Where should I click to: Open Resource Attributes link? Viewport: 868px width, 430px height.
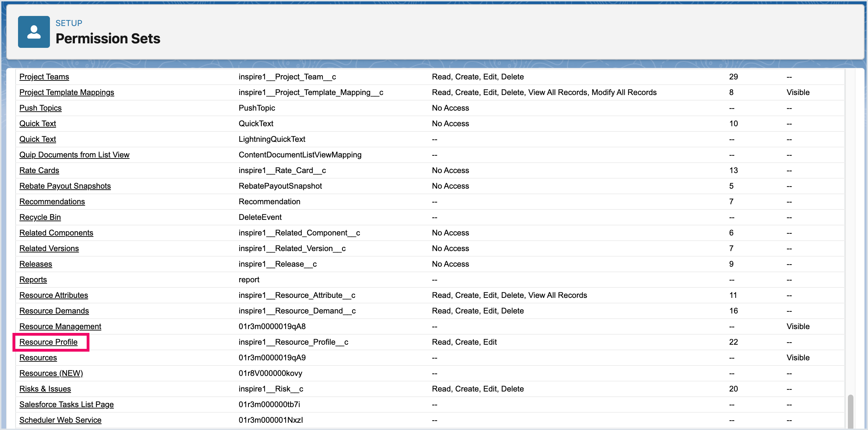pyautogui.click(x=54, y=295)
